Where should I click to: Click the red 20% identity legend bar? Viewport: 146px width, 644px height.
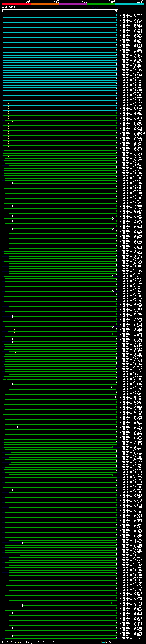(x=16, y=4)
